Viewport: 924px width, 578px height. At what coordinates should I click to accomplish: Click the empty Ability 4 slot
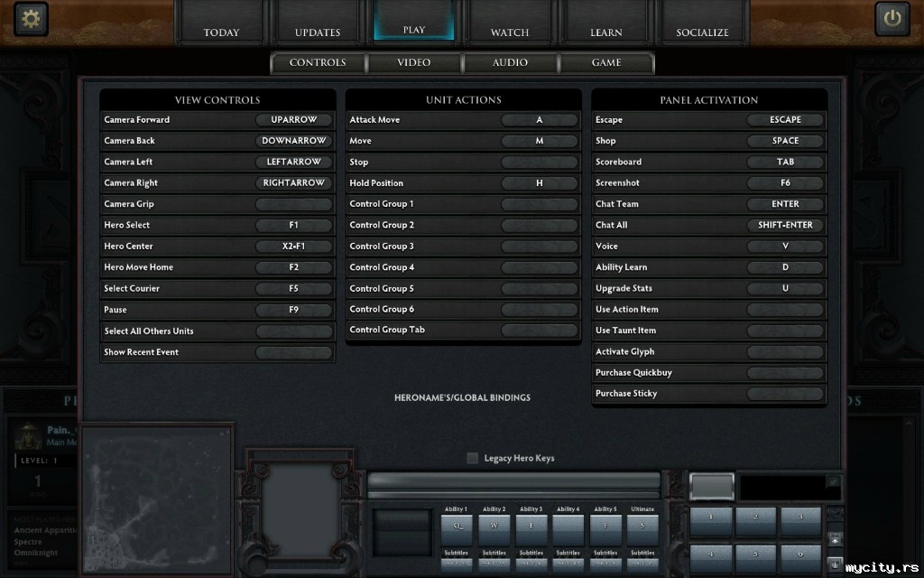pos(568,529)
